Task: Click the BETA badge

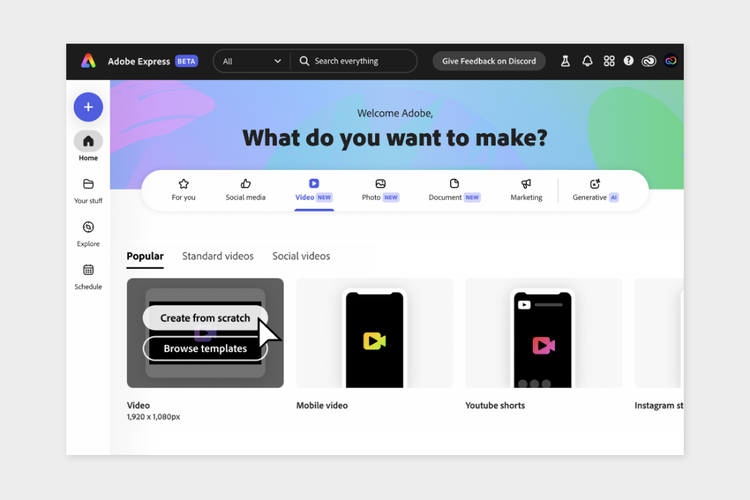Action: point(187,61)
